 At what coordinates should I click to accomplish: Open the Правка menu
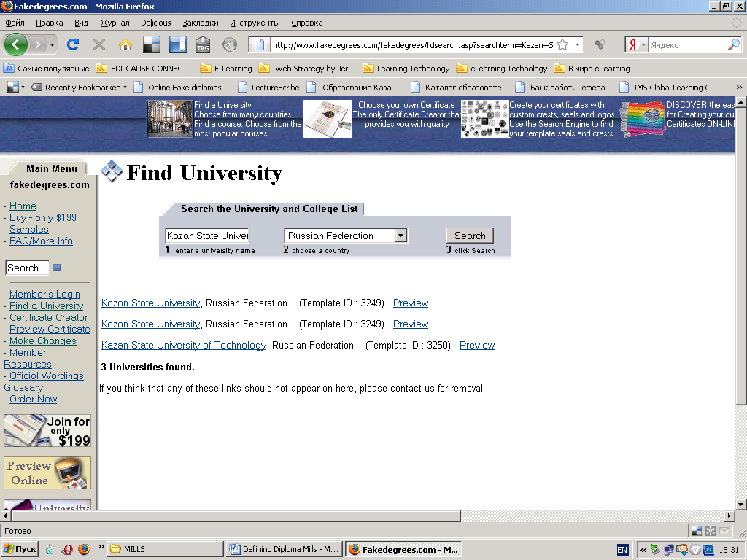click(x=49, y=23)
